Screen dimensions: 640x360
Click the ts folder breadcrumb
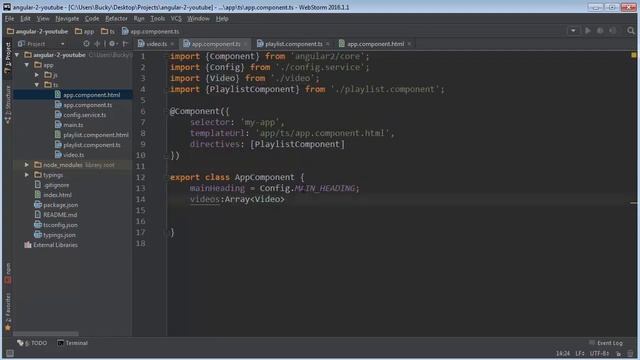coord(108,31)
